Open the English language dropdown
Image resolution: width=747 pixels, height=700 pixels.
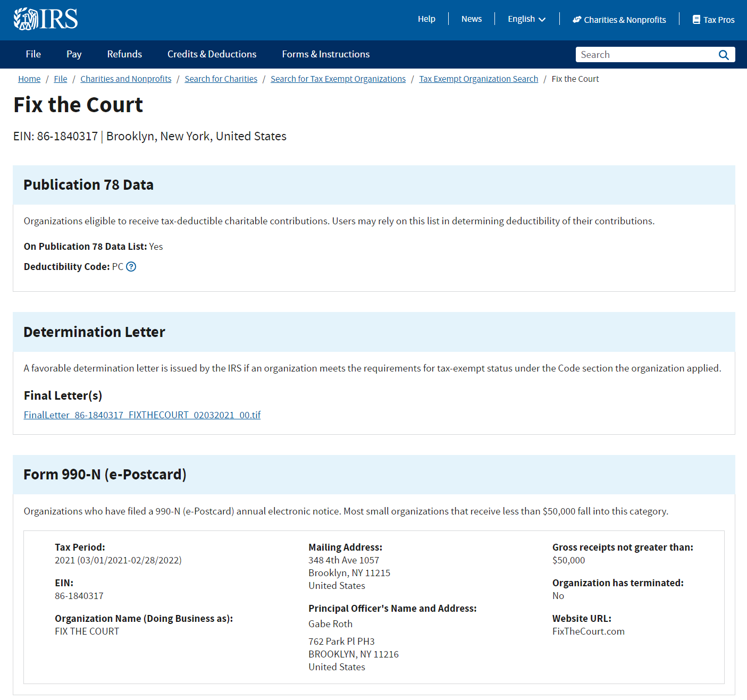pyautogui.click(x=526, y=19)
